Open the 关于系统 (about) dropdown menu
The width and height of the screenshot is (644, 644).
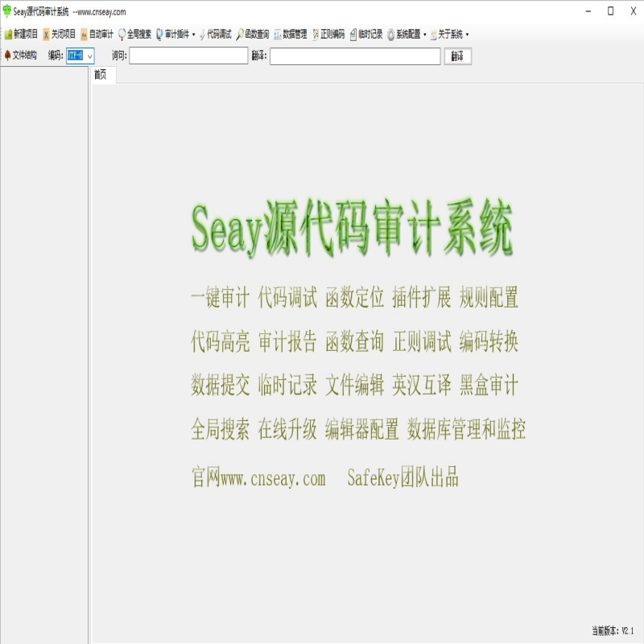point(449,34)
